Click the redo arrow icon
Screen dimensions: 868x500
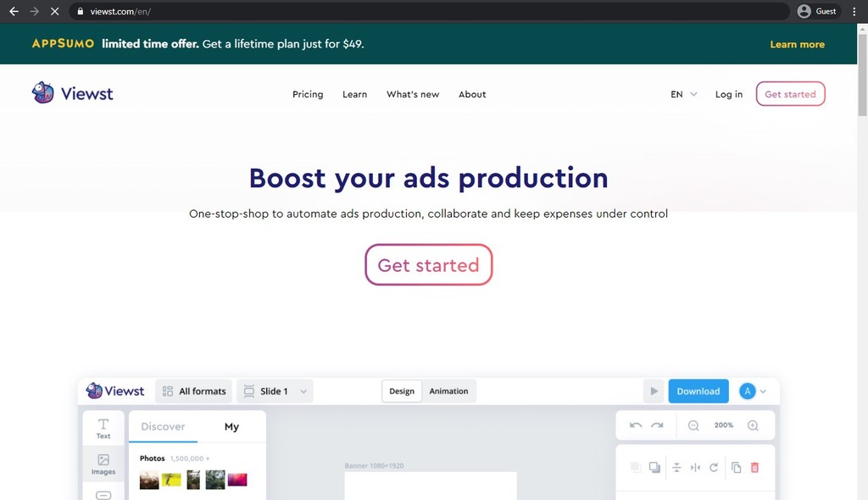657,425
